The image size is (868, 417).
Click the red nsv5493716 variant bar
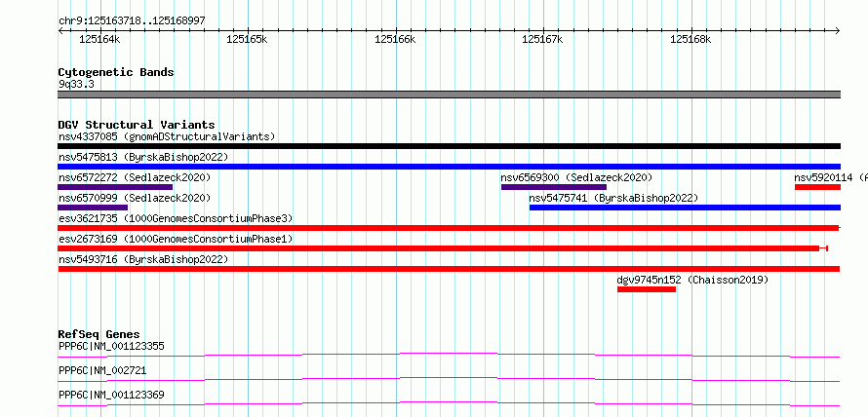click(449, 269)
